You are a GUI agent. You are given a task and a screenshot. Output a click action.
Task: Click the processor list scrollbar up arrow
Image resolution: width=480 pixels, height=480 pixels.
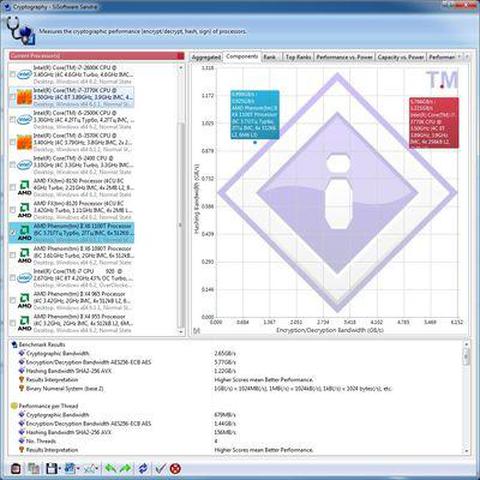[181, 67]
